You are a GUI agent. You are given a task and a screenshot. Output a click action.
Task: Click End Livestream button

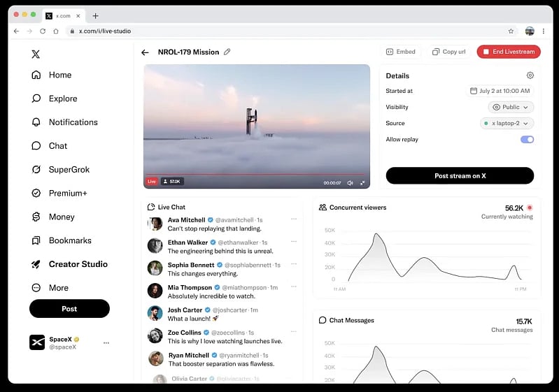509,52
